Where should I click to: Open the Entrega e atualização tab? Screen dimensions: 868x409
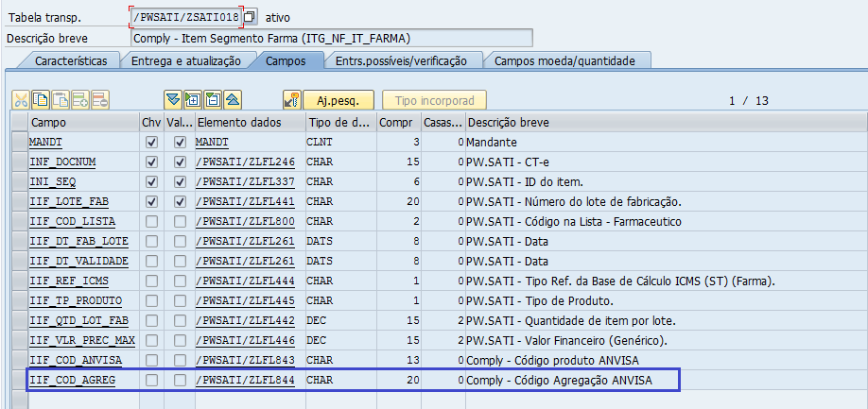coord(185,60)
